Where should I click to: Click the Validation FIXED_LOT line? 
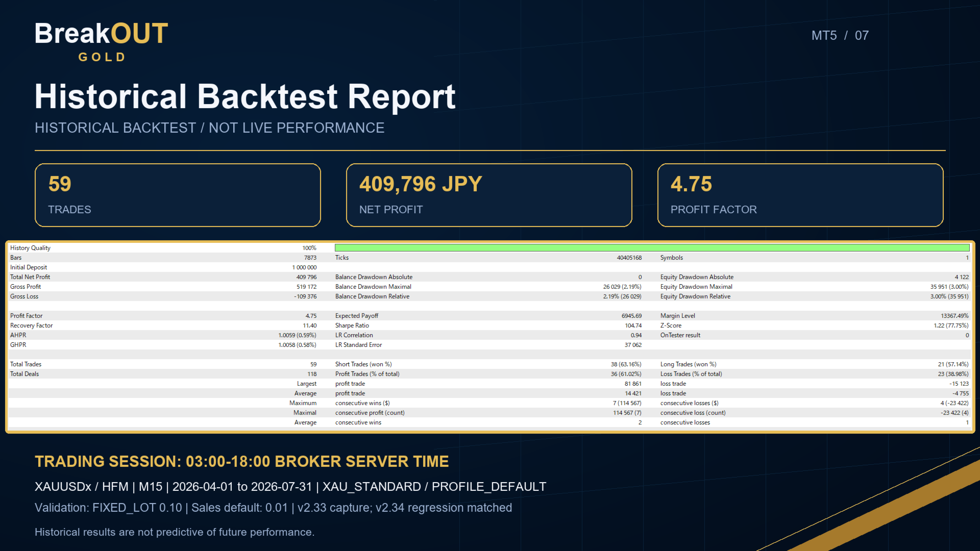pos(273,508)
